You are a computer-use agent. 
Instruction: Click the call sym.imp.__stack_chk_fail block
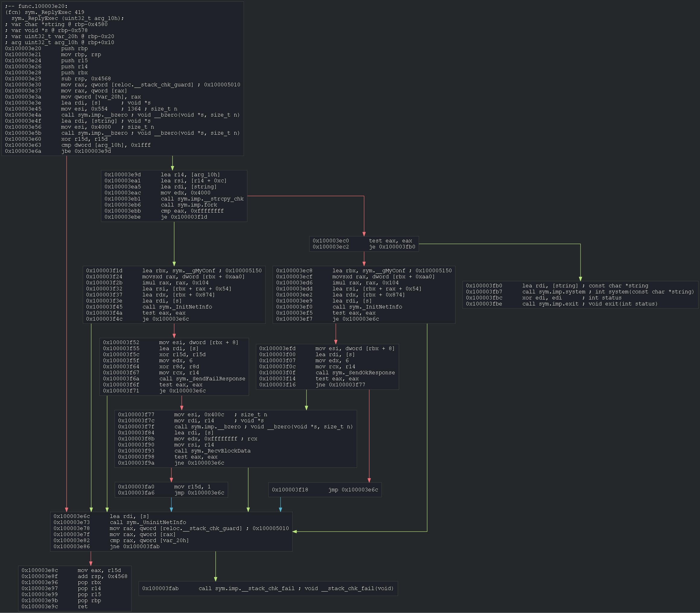pyautogui.click(x=268, y=588)
